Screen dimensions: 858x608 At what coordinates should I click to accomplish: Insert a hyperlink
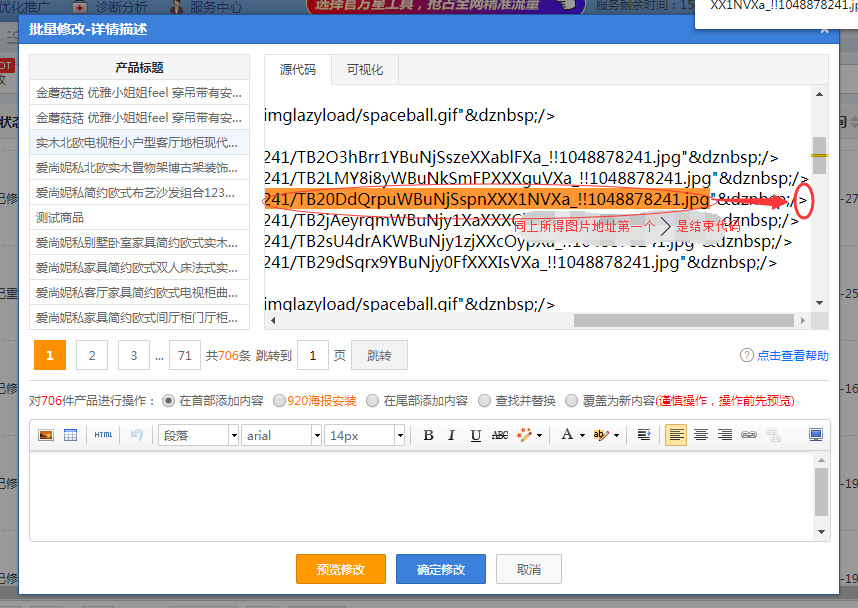click(x=749, y=435)
